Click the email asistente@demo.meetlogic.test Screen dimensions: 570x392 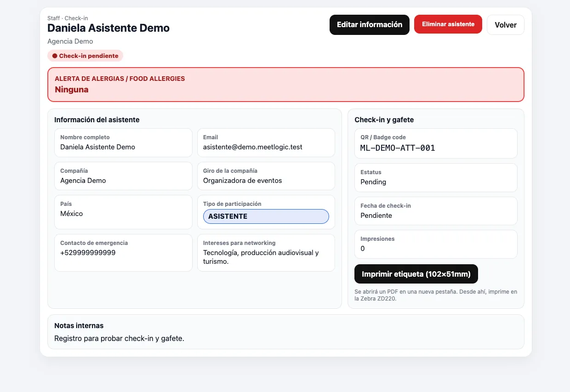point(253,147)
